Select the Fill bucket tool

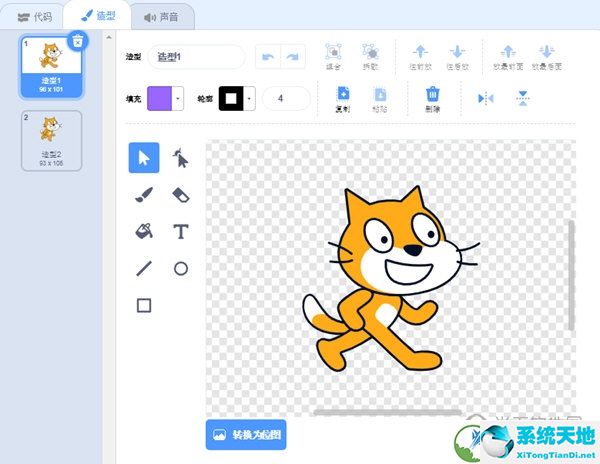tap(144, 231)
